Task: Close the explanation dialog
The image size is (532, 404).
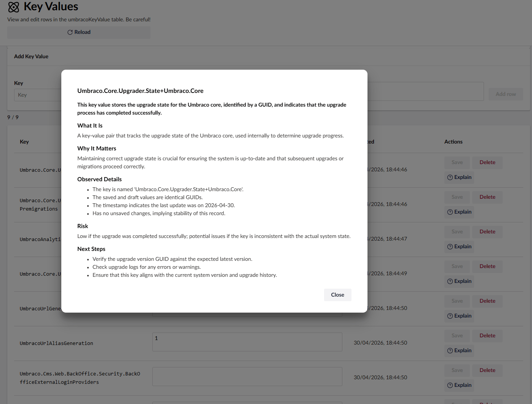Action: coord(337,295)
